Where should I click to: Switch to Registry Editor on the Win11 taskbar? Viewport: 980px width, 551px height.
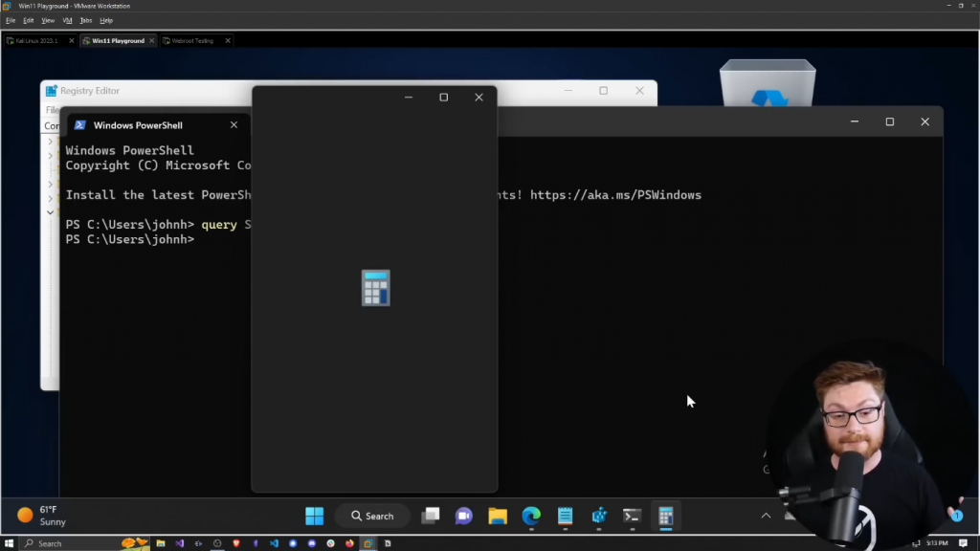click(x=599, y=516)
